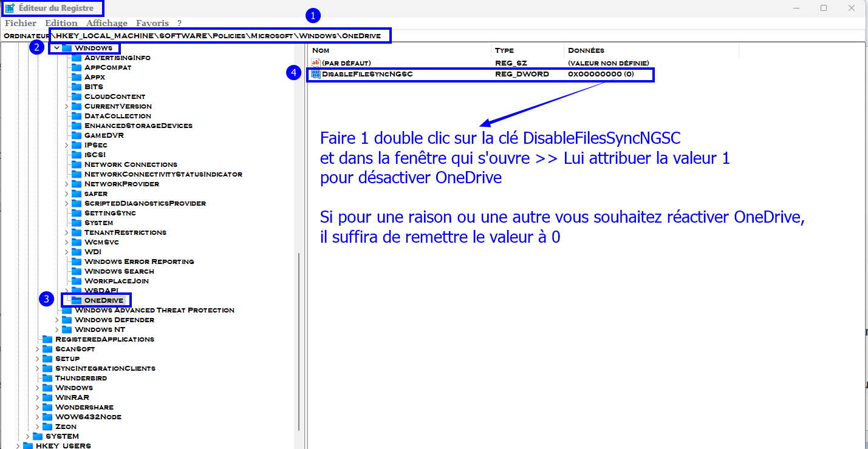Click the EnhancedStorageDevices folder icon
This screenshot has height=449, width=868.
77,126
